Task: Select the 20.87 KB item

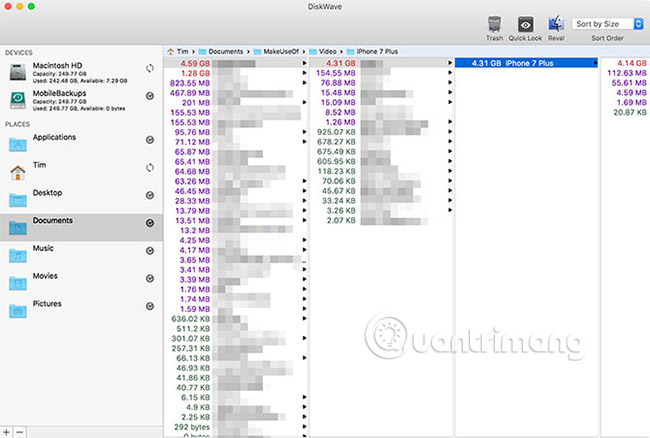Action: click(625, 112)
